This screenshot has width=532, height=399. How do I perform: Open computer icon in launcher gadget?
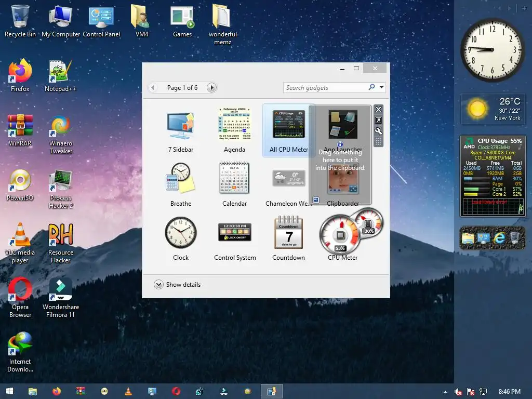tap(484, 238)
